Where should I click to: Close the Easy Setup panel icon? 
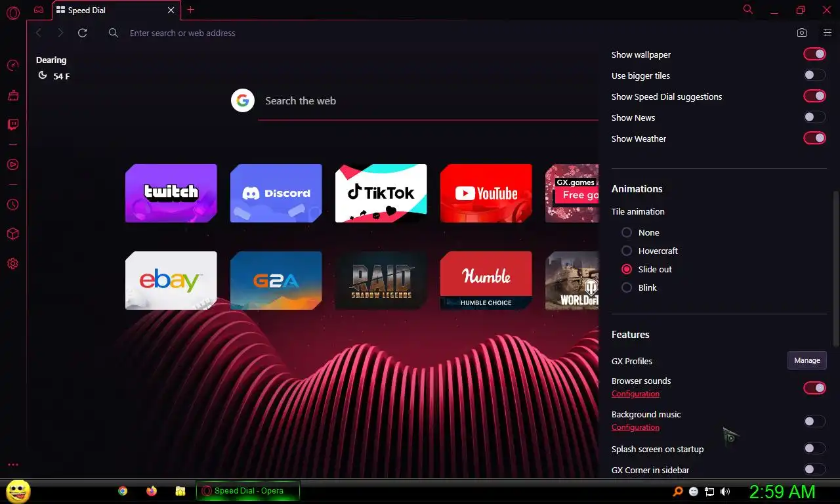827,33
